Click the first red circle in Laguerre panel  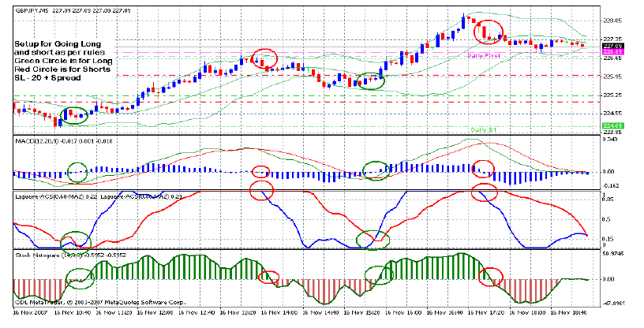261,190
